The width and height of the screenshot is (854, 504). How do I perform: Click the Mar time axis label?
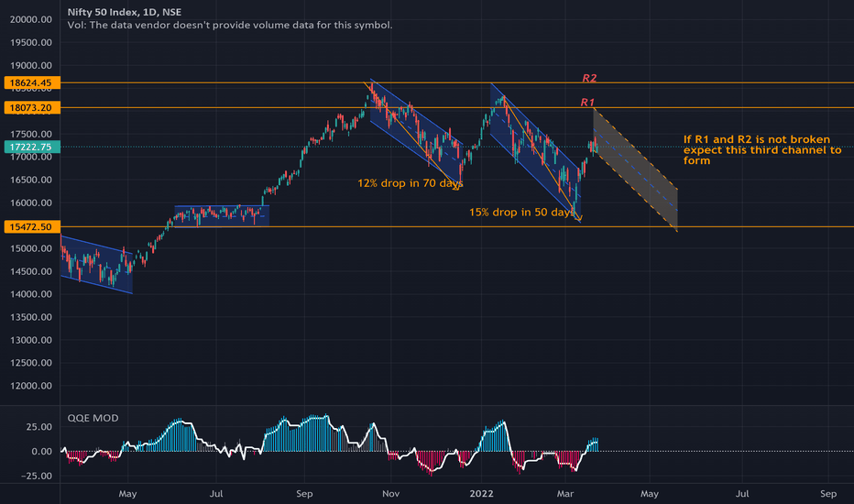565,494
